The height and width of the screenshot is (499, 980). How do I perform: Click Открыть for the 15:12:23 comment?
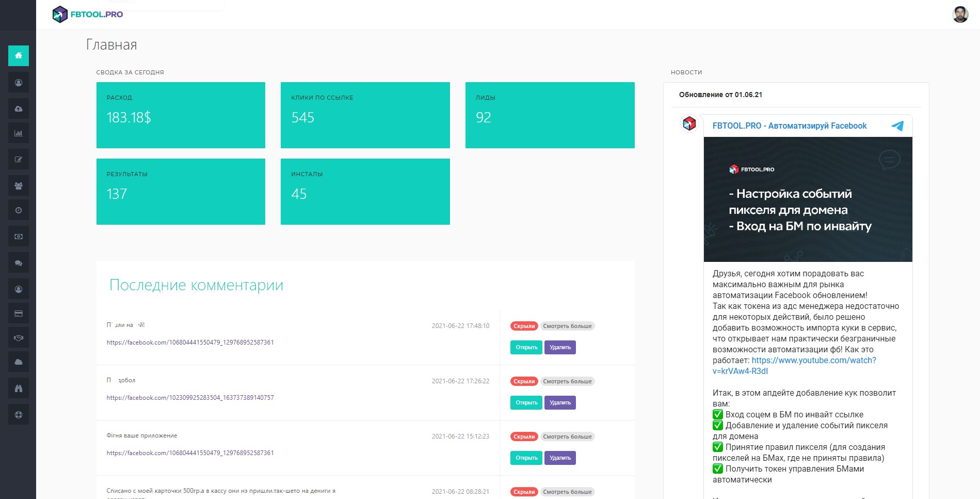(x=526, y=458)
